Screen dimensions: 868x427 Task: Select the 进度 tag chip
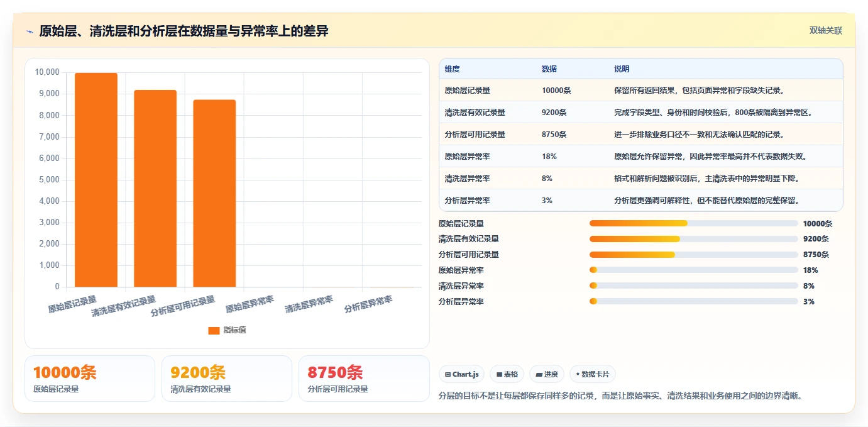tap(547, 374)
